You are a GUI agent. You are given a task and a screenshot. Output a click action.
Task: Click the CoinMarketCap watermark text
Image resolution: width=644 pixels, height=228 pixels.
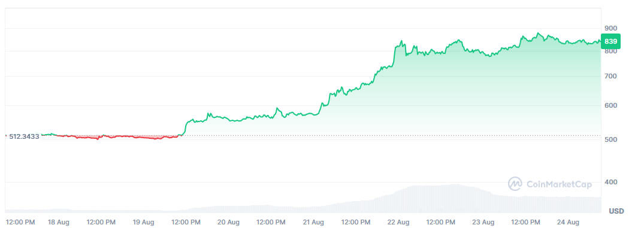click(558, 184)
